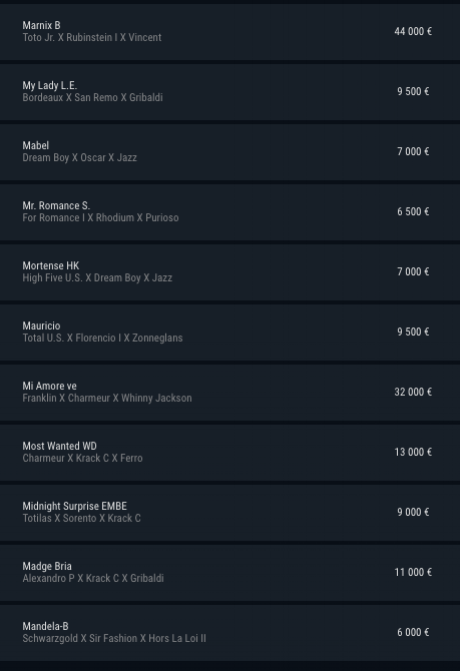
Task: Open Midnight Surprise EMBE listing
Action: [x=230, y=513]
